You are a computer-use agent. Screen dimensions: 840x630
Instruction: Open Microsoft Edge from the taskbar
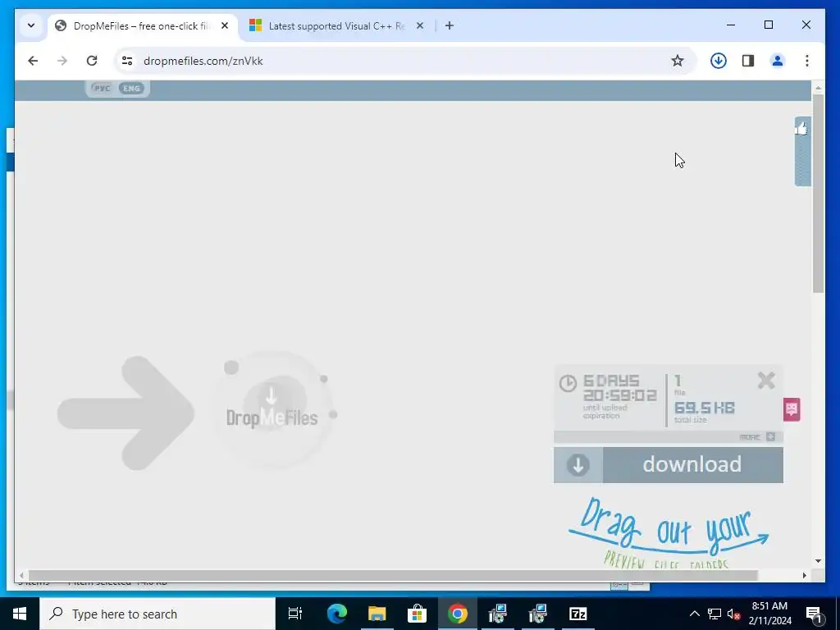click(337, 614)
